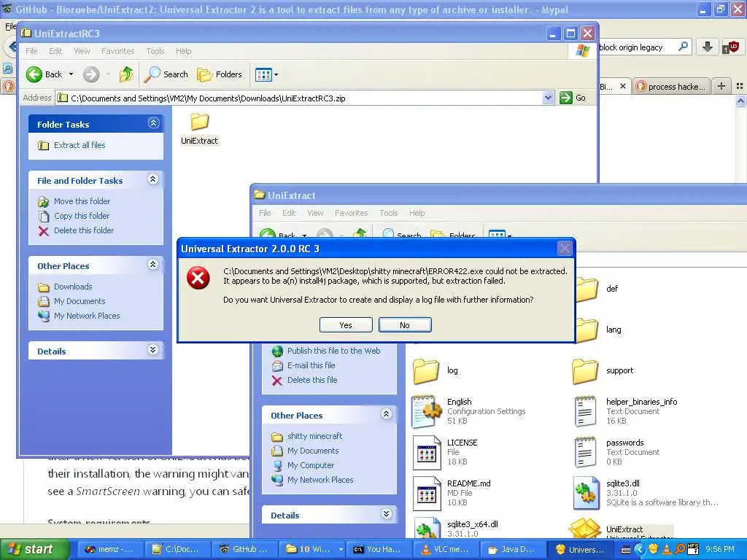Select the lang folder
The height and width of the screenshot is (560, 747).
click(x=597, y=330)
